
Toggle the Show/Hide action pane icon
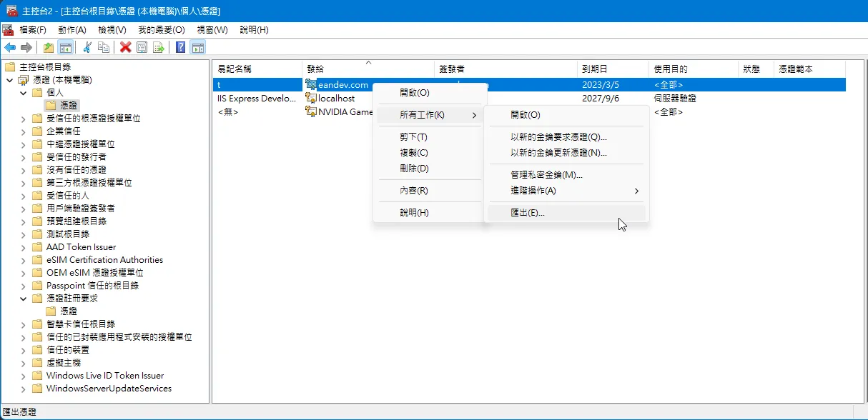pos(198,47)
